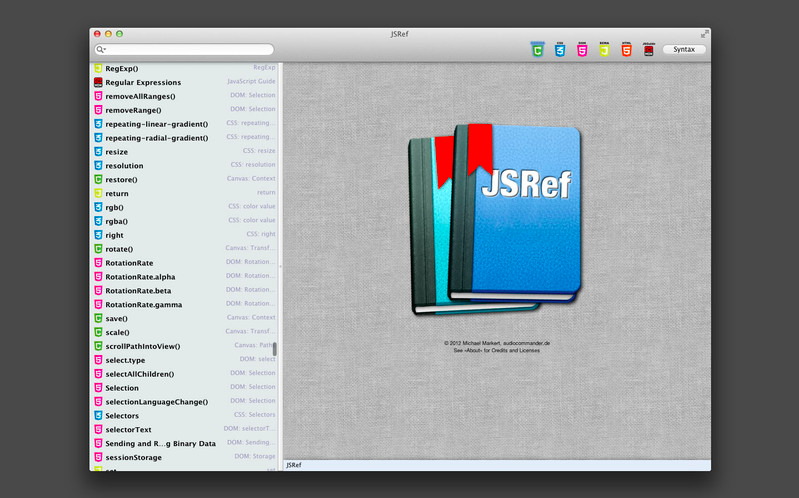Viewport: 799px width, 498px height.
Task: Click the reference list scrollbar thumb
Action: pos(275,350)
